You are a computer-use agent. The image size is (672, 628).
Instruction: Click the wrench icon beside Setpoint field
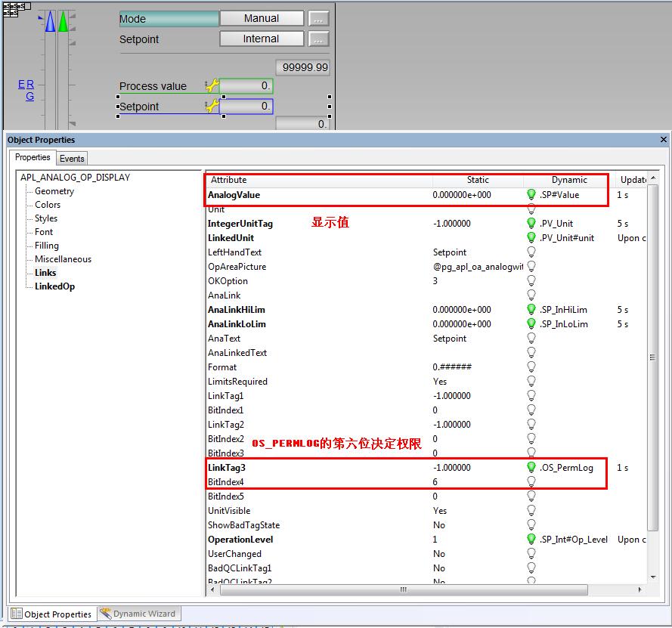point(212,106)
